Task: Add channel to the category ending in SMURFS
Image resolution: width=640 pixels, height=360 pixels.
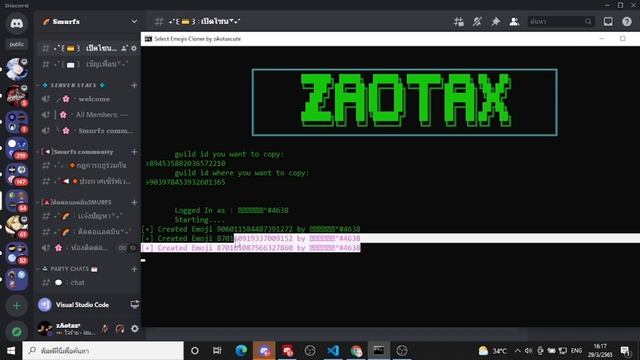Action: [x=134, y=202]
